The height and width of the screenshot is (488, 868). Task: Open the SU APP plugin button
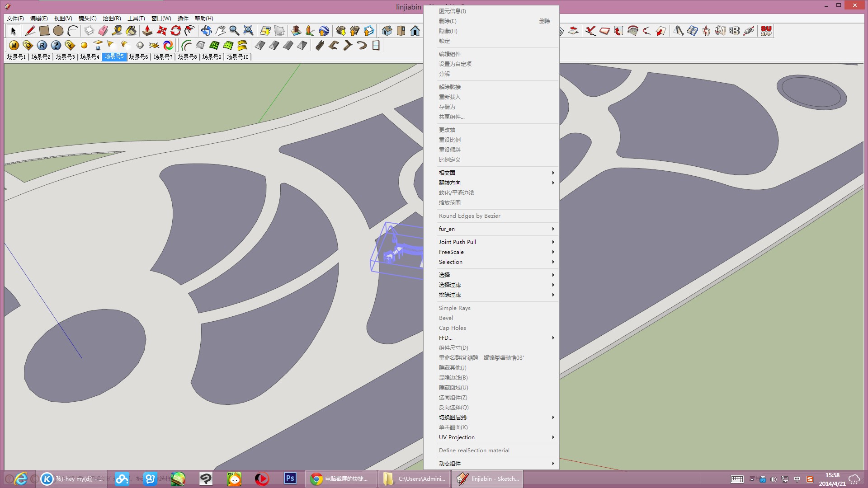click(x=766, y=31)
